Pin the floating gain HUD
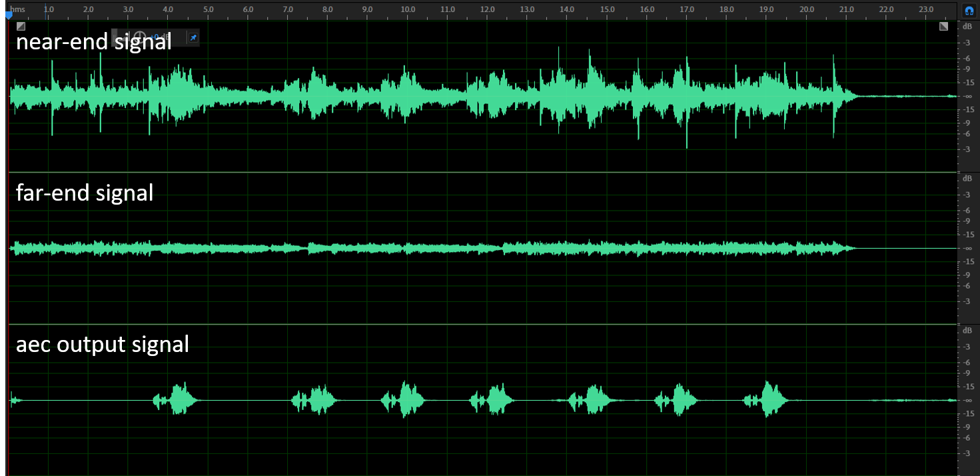Viewport: 980px width, 476px height. point(193,38)
